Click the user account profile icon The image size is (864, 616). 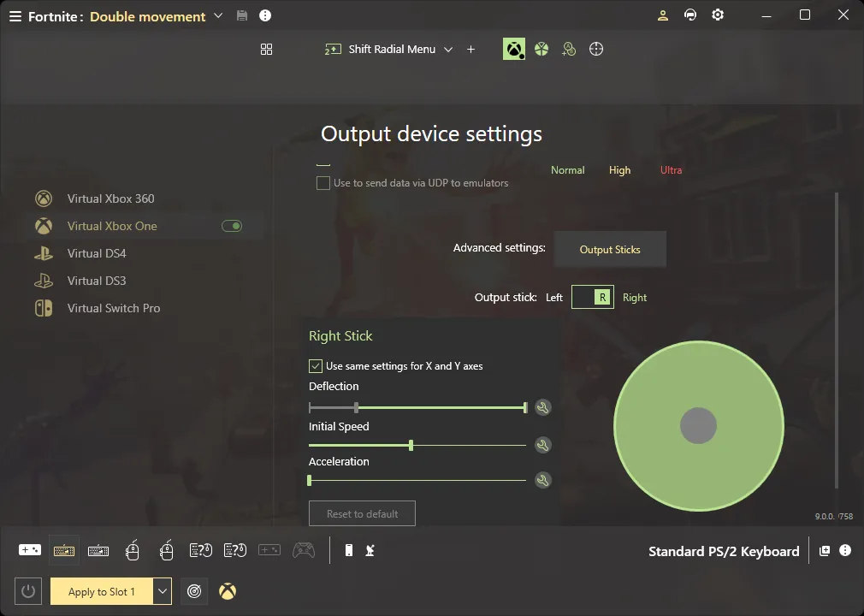click(x=663, y=15)
